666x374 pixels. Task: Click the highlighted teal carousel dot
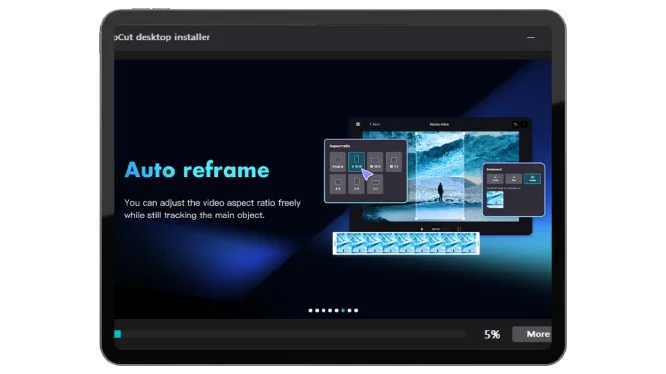point(343,310)
